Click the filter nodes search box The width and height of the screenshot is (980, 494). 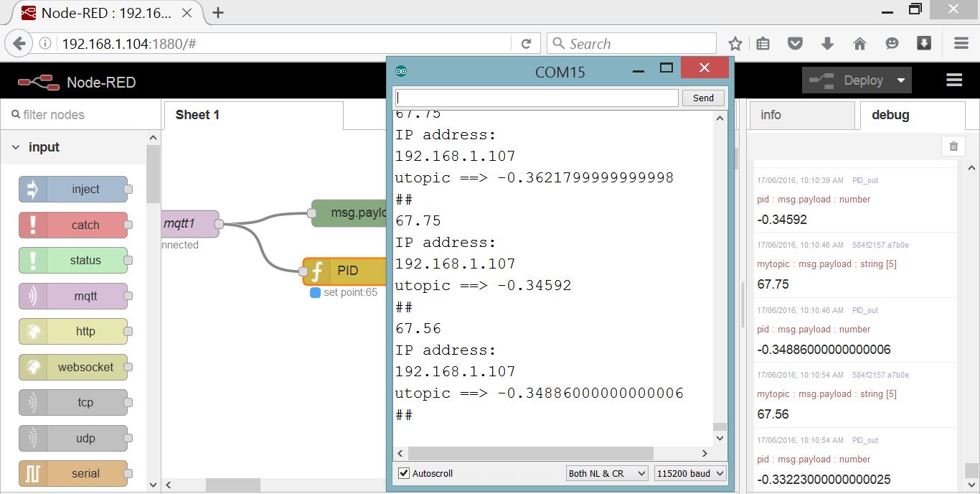pos(80,115)
